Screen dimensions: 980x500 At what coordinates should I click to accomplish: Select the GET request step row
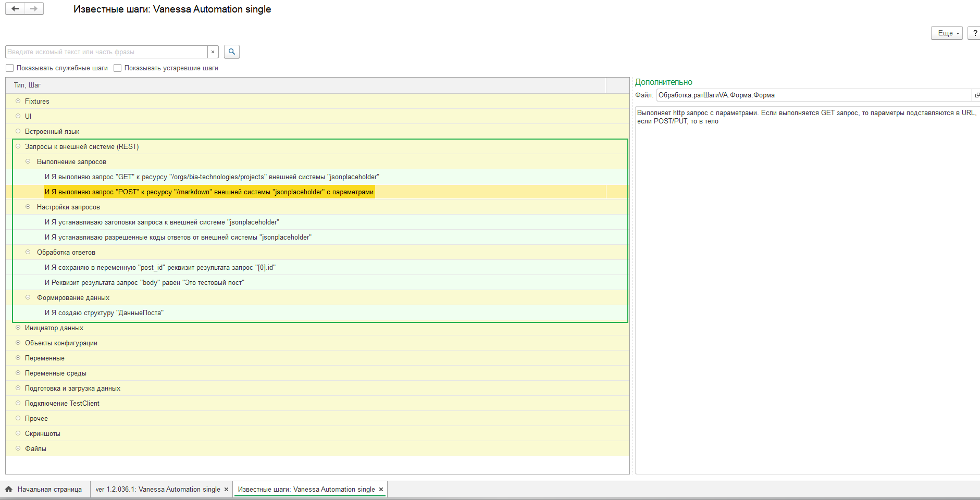click(212, 177)
